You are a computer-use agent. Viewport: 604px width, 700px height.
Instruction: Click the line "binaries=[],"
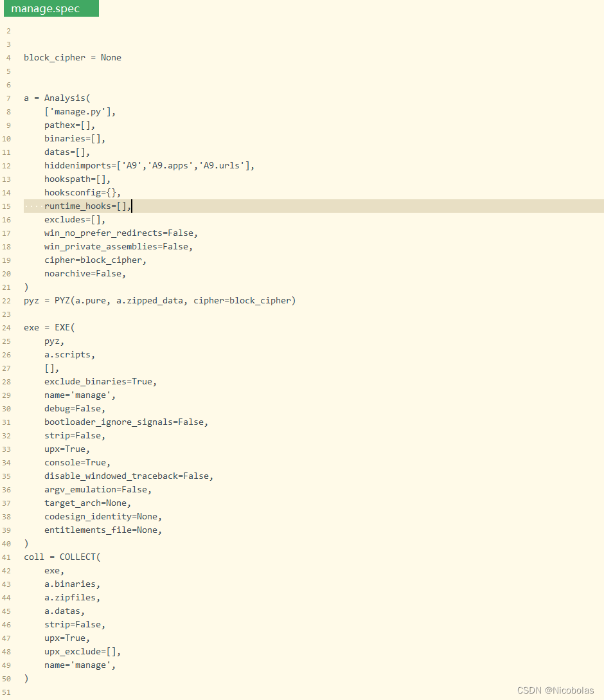click(x=75, y=138)
